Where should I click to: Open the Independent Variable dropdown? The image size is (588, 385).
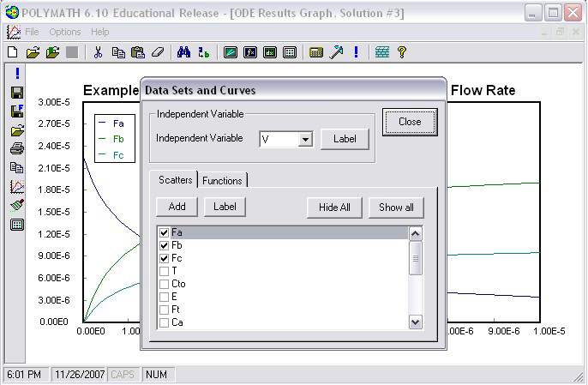pos(304,139)
